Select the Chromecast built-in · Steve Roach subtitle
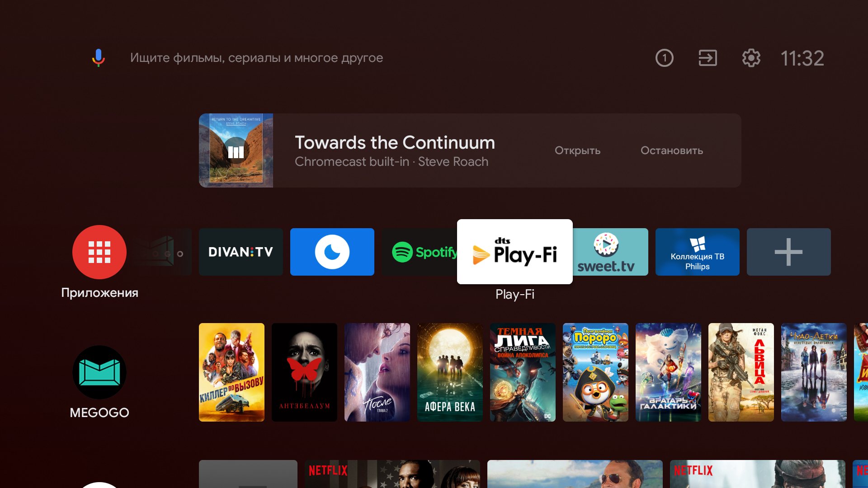 (x=392, y=162)
